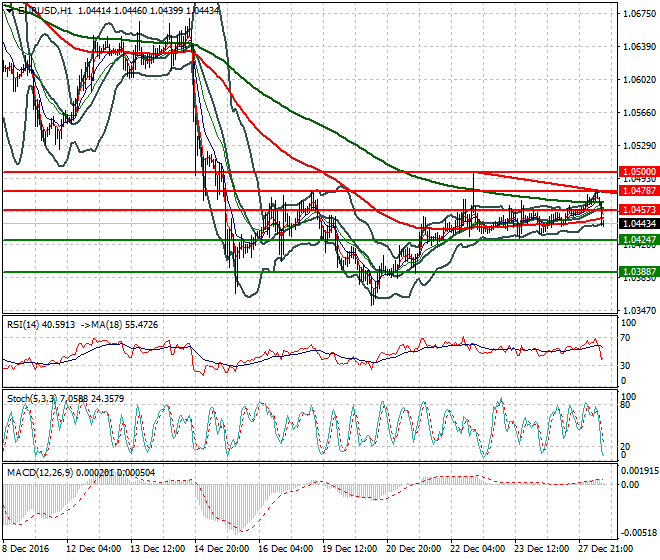The height and width of the screenshot is (560, 660).
Task: Click the 16 Dec 04:00 time axis label
Action: (286, 549)
